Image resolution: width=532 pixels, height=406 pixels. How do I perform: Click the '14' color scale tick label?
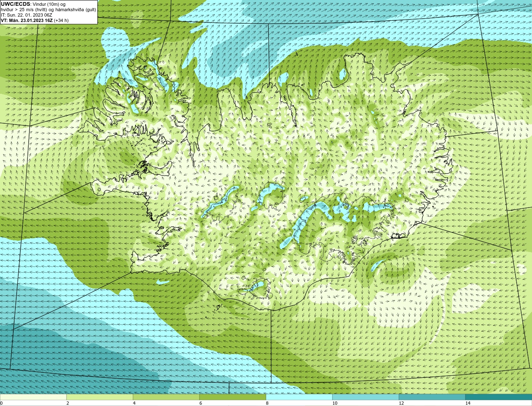[468, 403]
